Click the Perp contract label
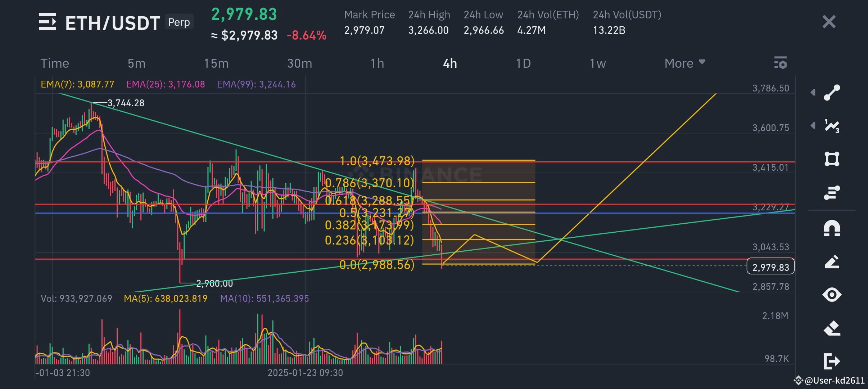 (x=178, y=22)
